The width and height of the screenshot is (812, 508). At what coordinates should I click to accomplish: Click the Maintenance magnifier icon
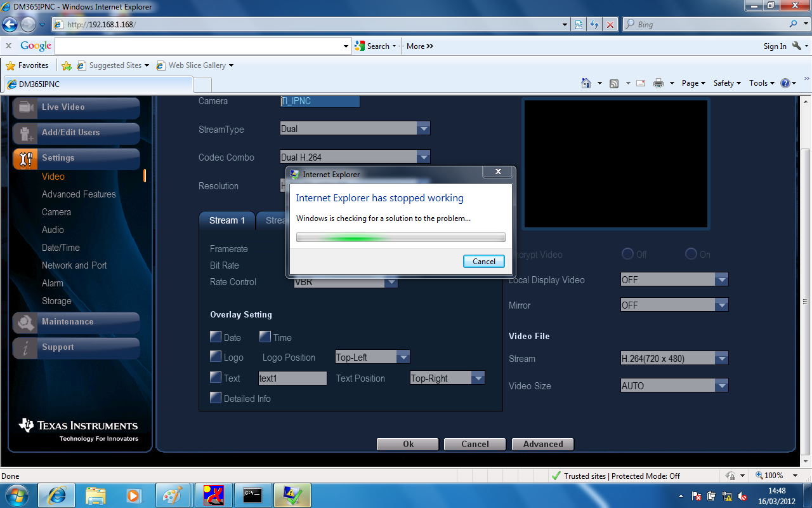coord(26,323)
